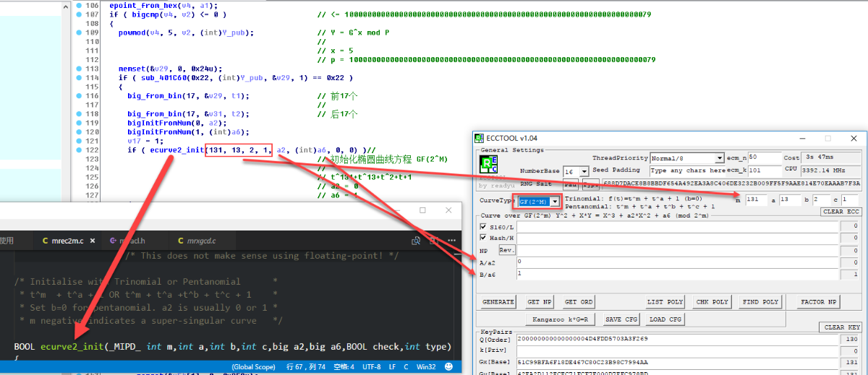This screenshot has height=375, width=868.
Task: Click the k[Priv] input field
Action: tap(677, 350)
